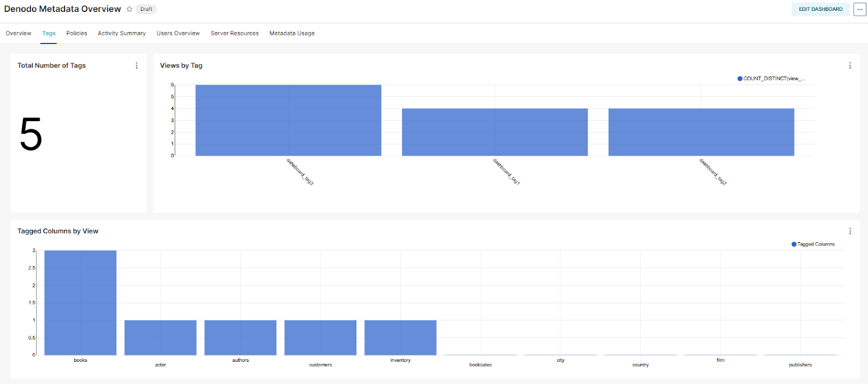The height and width of the screenshot is (384, 868).
Task: Click the books bar in Tagged Columns chart
Action: pyautogui.click(x=80, y=303)
